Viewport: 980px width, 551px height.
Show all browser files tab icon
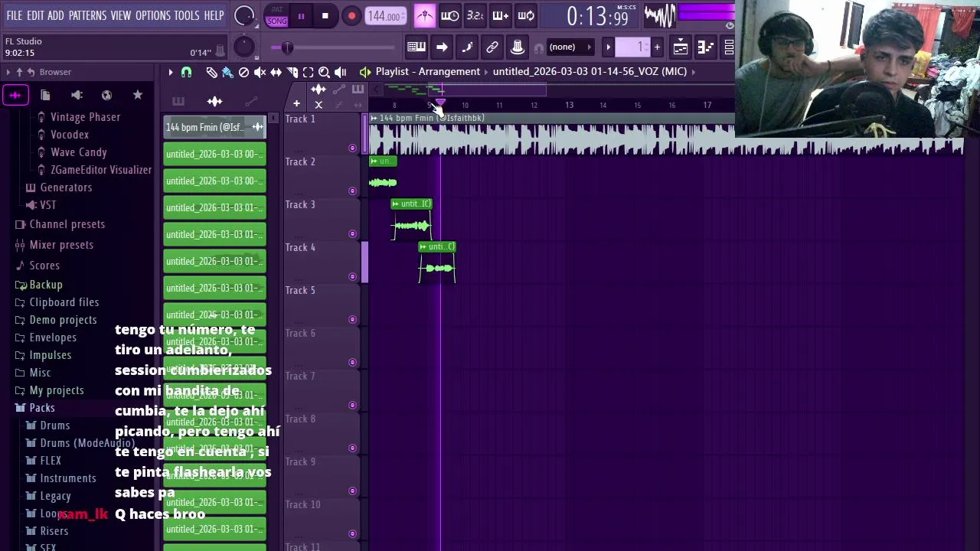45,95
